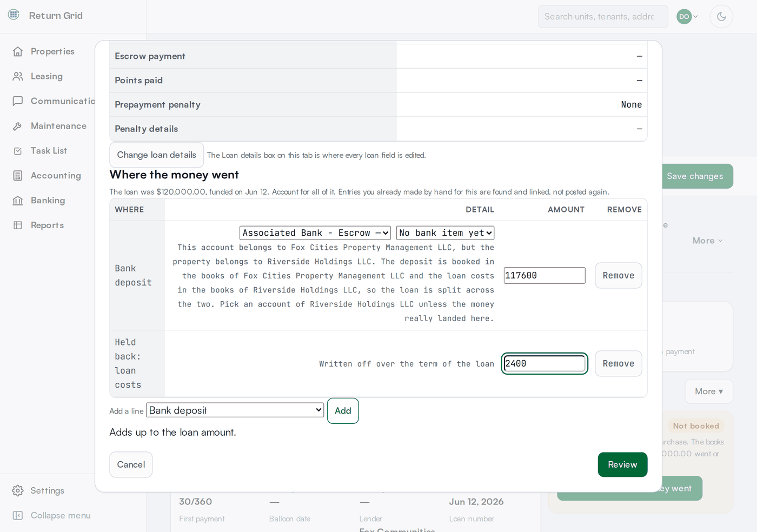The height and width of the screenshot is (532, 757).
Task: Open Task List via its checkbox icon
Action: point(18,151)
